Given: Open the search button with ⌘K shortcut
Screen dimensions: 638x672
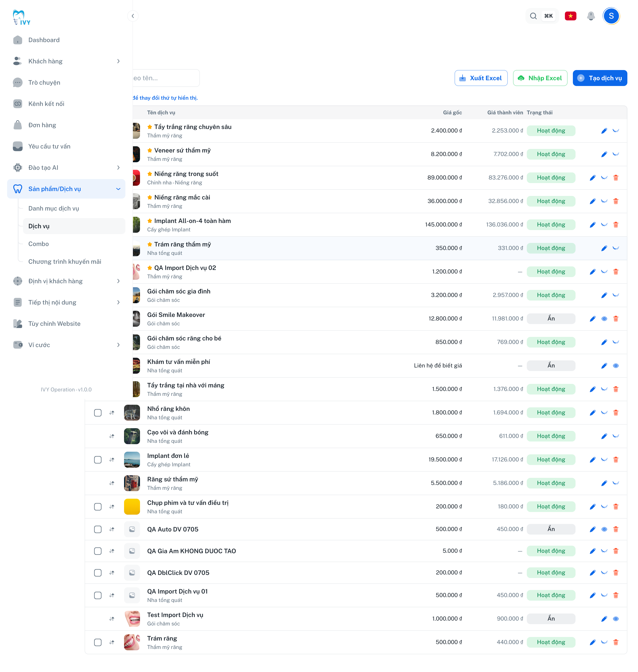Looking at the screenshot, I should [542, 16].
